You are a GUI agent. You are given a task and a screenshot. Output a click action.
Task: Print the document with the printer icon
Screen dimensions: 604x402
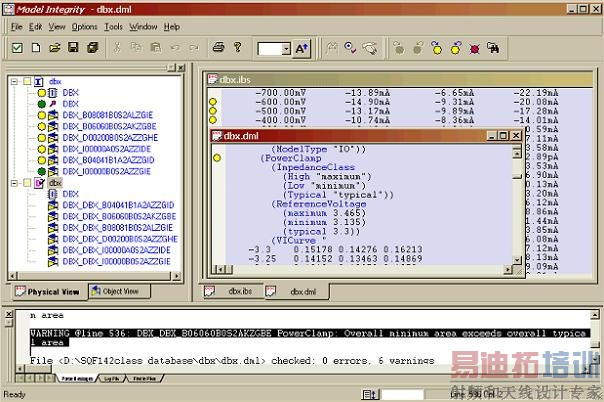tap(218, 47)
